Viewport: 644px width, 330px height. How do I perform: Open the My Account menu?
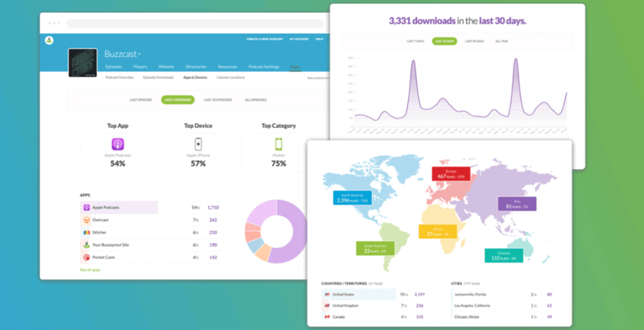click(x=298, y=39)
